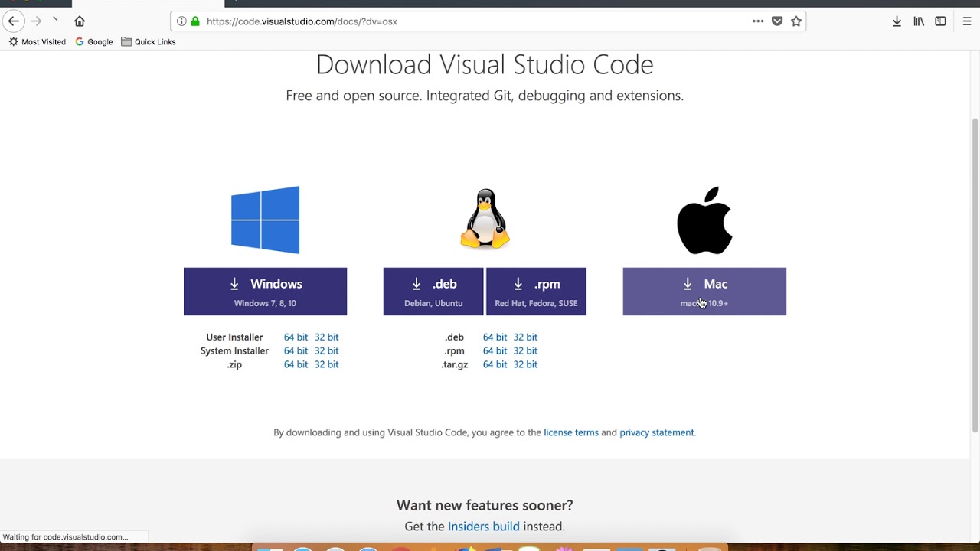This screenshot has width=980, height=551.
Task: Open page actions three-dot menu
Action: click(x=758, y=21)
